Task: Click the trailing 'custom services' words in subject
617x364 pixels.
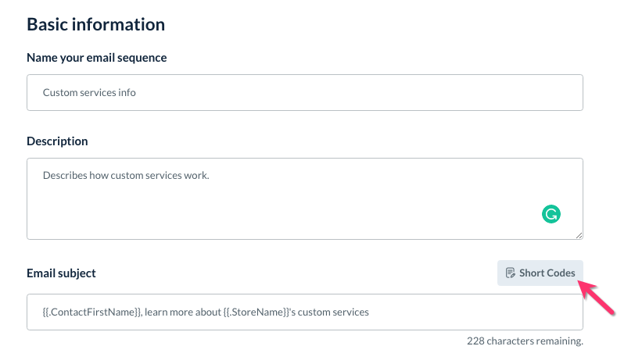Action: [x=335, y=312]
